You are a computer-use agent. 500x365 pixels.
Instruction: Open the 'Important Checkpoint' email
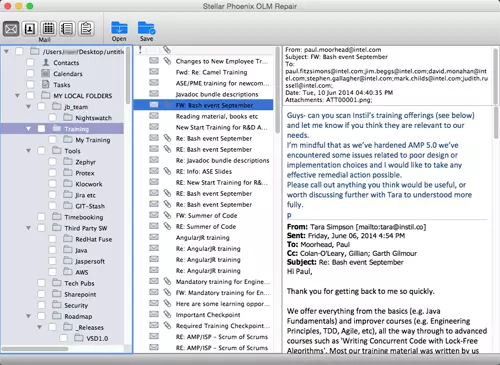coord(208,315)
